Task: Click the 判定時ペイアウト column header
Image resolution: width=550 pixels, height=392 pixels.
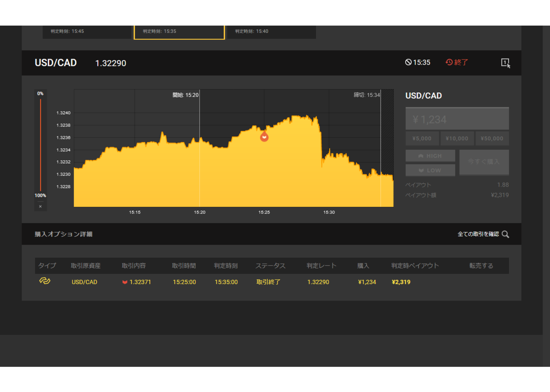Action: [x=415, y=266]
